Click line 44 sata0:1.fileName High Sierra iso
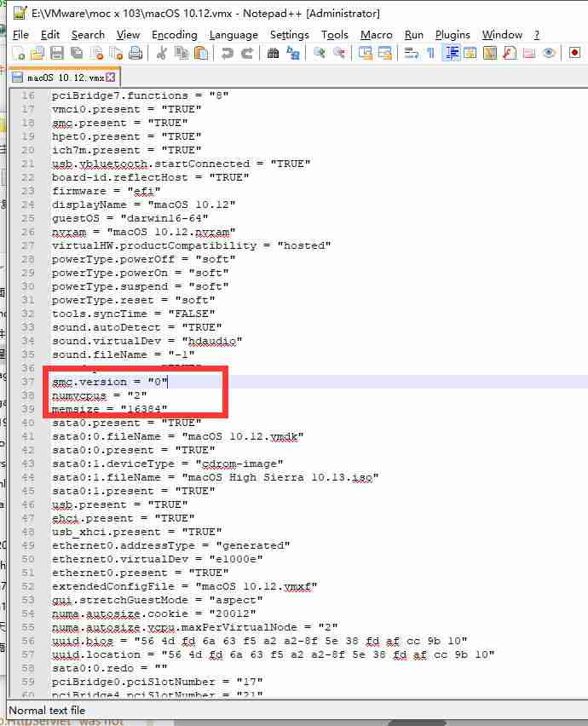Viewport: 588px width, 726px height. point(216,477)
